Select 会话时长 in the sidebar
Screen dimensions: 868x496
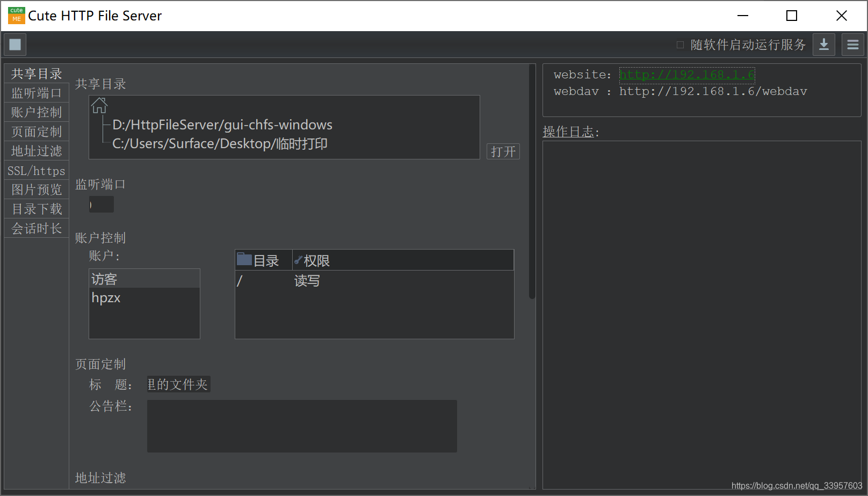pos(36,228)
